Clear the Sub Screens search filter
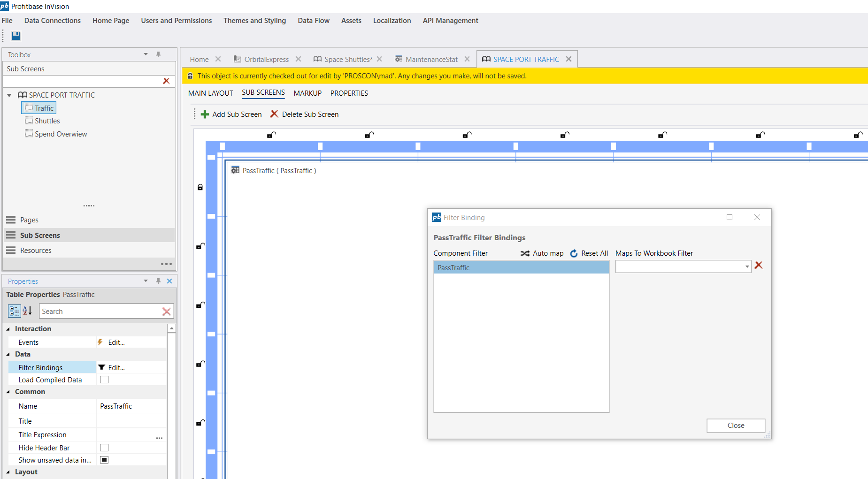The width and height of the screenshot is (868, 479). click(x=166, y=81)
